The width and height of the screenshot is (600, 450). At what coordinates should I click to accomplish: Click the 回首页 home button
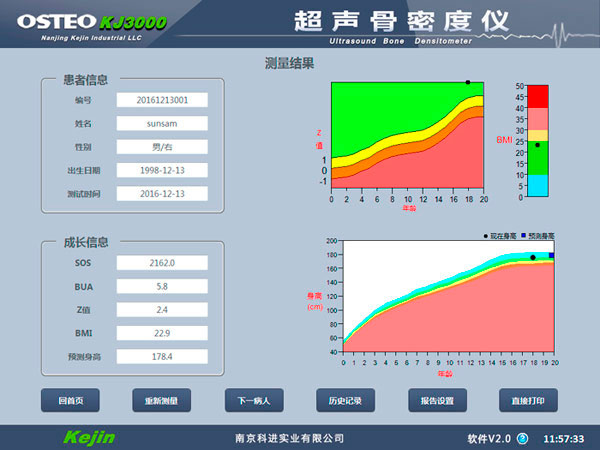click(70, 400)
